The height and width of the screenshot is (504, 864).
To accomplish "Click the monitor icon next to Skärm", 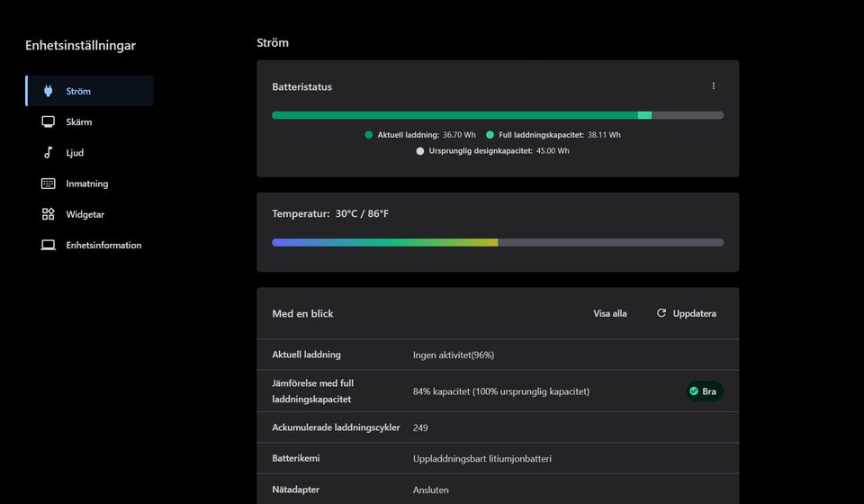I will (49, 121).
